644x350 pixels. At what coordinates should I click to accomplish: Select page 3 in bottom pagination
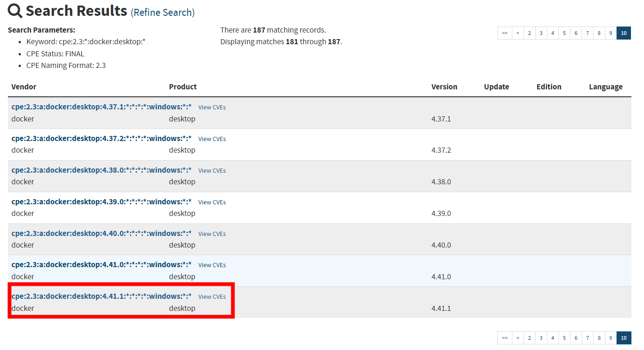541,338
